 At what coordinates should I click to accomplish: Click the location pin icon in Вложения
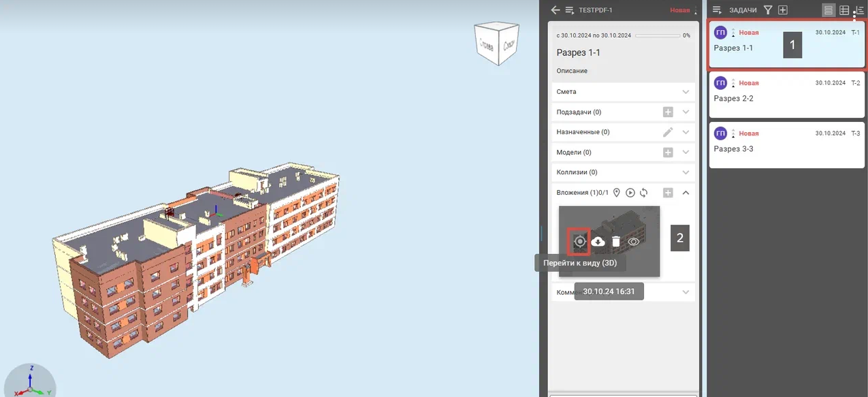(617, 193)
